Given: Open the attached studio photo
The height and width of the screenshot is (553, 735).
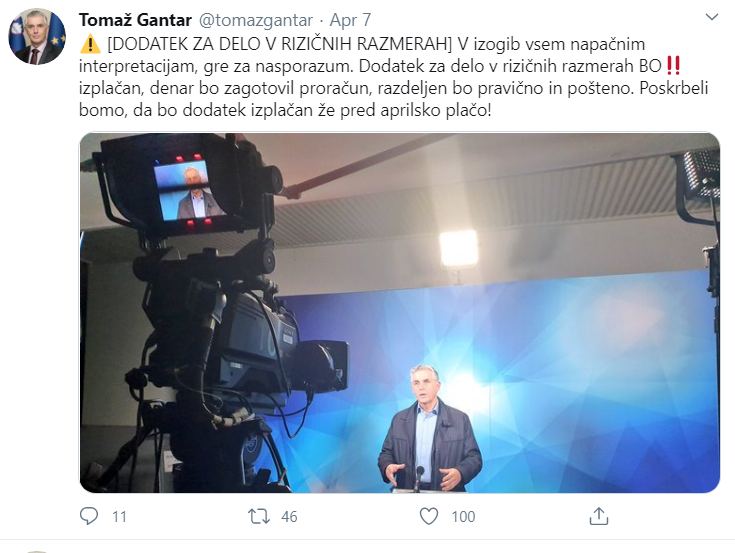Looking at the screenshot, I should [399, 313].
